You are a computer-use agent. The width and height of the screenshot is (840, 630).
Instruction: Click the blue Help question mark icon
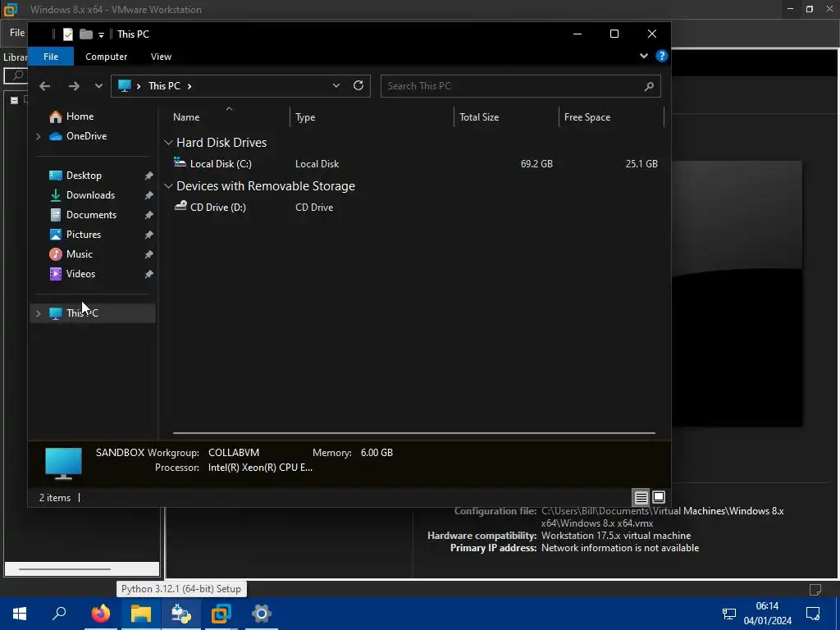pos(662,56)
